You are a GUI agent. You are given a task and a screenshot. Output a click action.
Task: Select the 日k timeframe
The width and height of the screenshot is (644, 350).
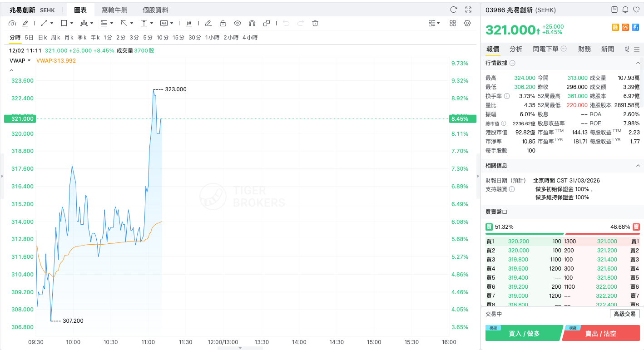pyautogui.click(x=43, y=37)
